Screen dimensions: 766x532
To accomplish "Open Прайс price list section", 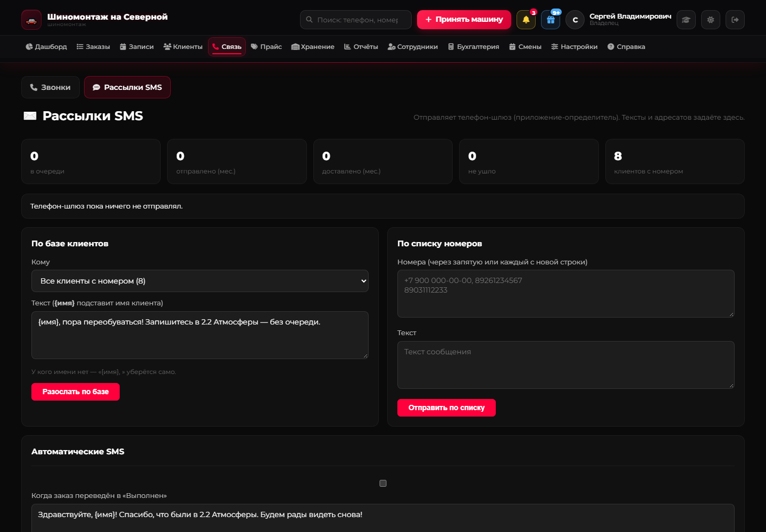I will coord(267,47).
